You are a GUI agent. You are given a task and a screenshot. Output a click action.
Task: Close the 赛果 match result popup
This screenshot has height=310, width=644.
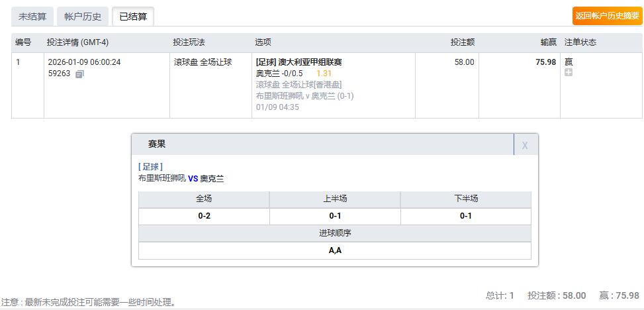pos(525,145)
